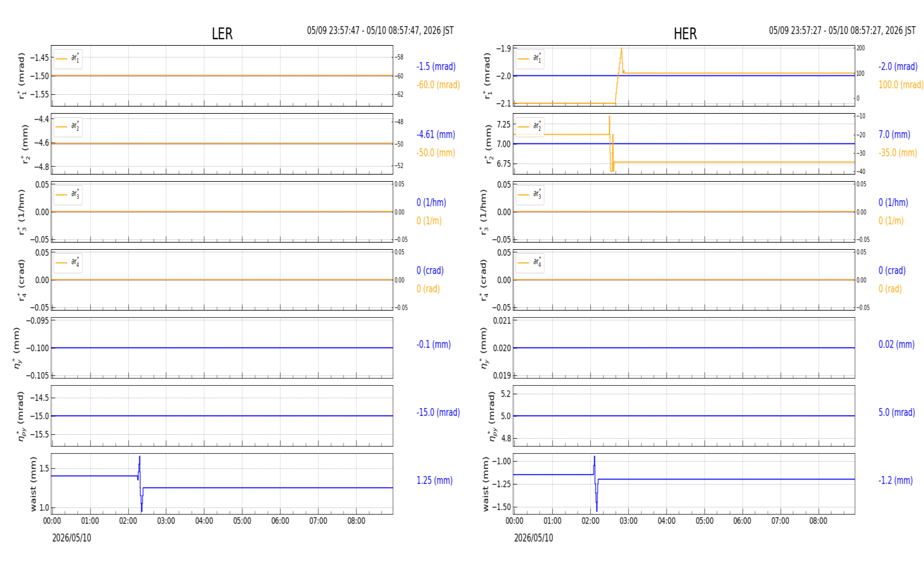Click the LER waist (mm) axis label

click(x=33, y=484)
